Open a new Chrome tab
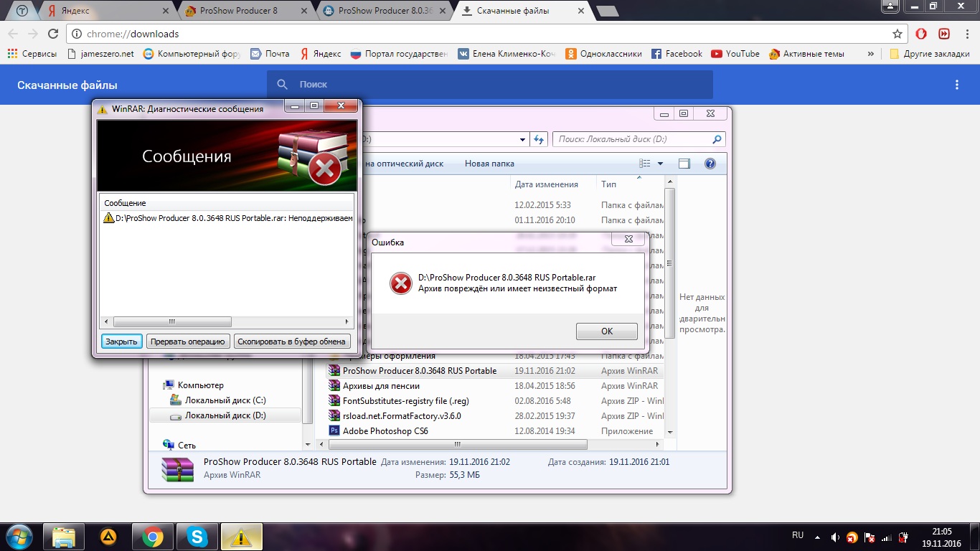 tap(607, 11)
